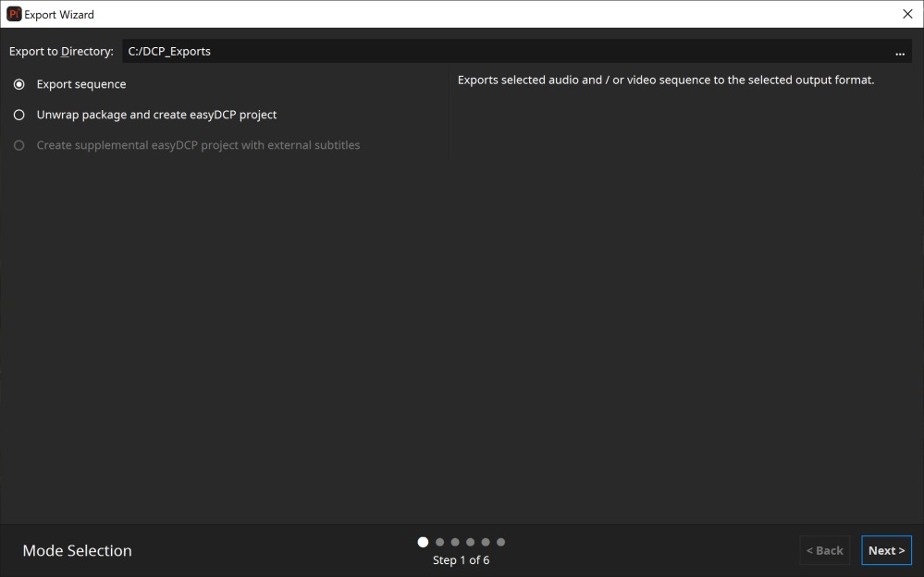Screen dimensions: 924x577
Task: Go to the next wizard step
Action: (x=886, y=550)
